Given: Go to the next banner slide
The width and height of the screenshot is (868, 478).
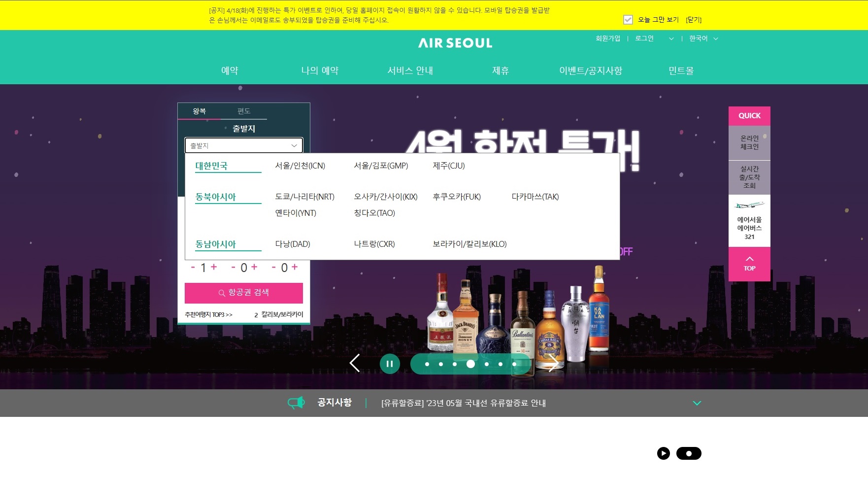Looking at the screenshot, I should [x=553, y=363].
